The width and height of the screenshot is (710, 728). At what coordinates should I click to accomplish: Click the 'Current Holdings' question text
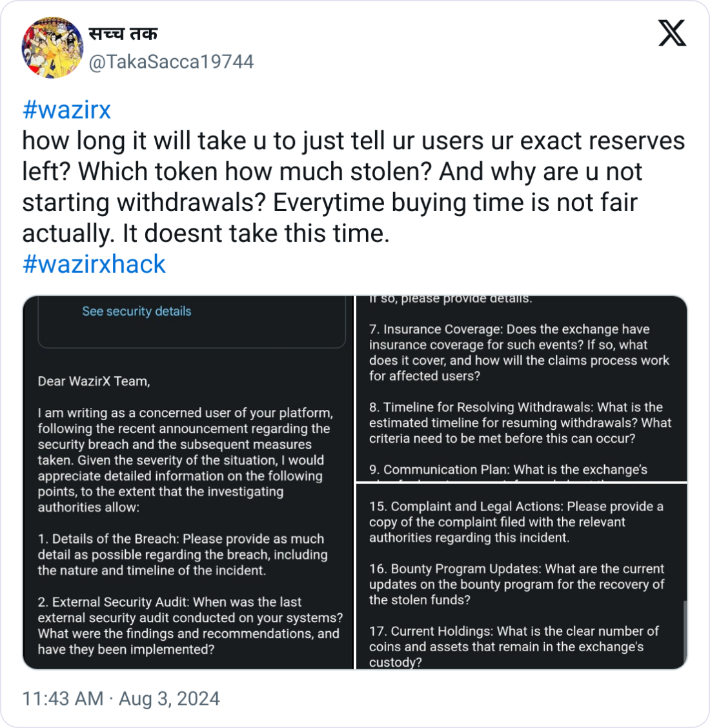tap(514, 646)
